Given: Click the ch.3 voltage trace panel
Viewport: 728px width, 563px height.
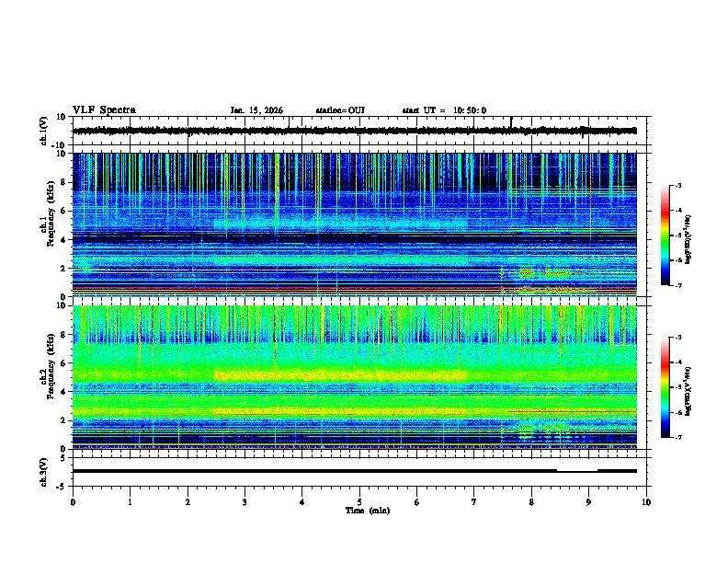Looking at the screenshot, I should [361, 472].
